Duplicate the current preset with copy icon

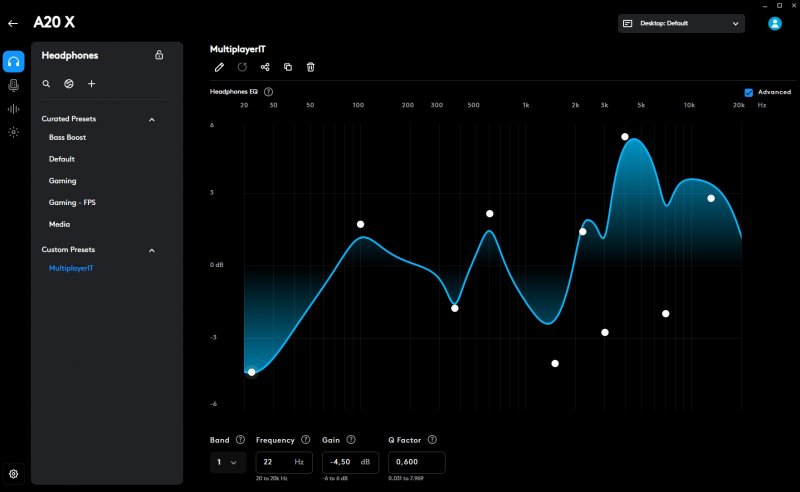click(x=288, y=67)
